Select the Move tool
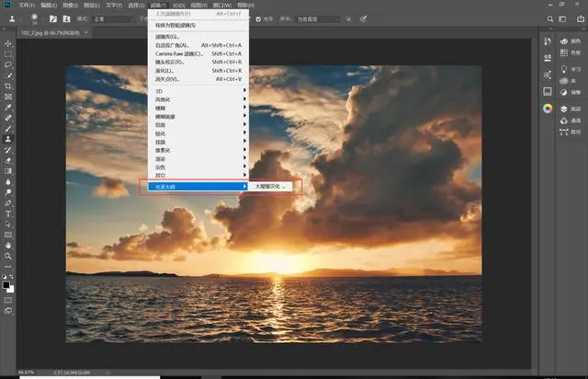 (x=8, y=43)
